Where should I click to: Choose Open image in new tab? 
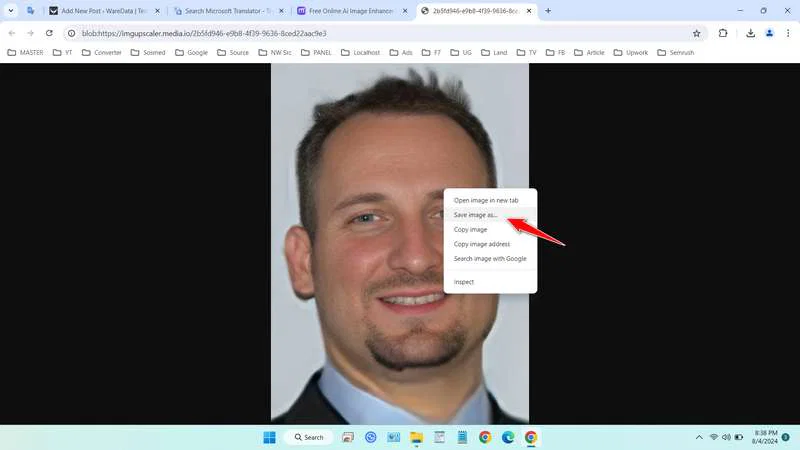click(490, 201)
